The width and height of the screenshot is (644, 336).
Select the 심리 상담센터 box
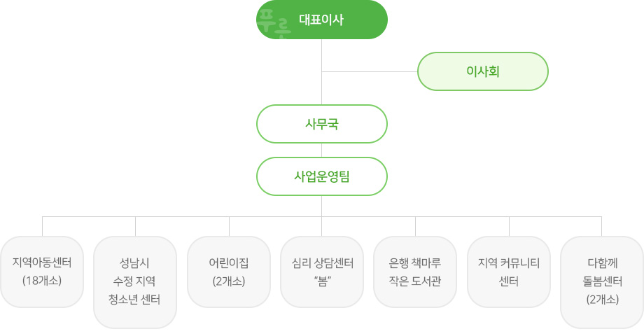click(322, 272)
